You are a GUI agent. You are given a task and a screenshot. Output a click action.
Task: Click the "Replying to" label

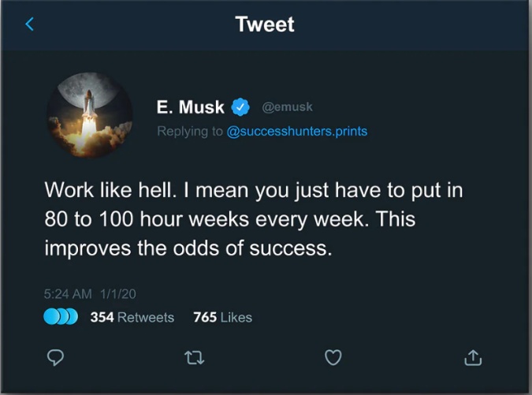click(x=190, y=131)
